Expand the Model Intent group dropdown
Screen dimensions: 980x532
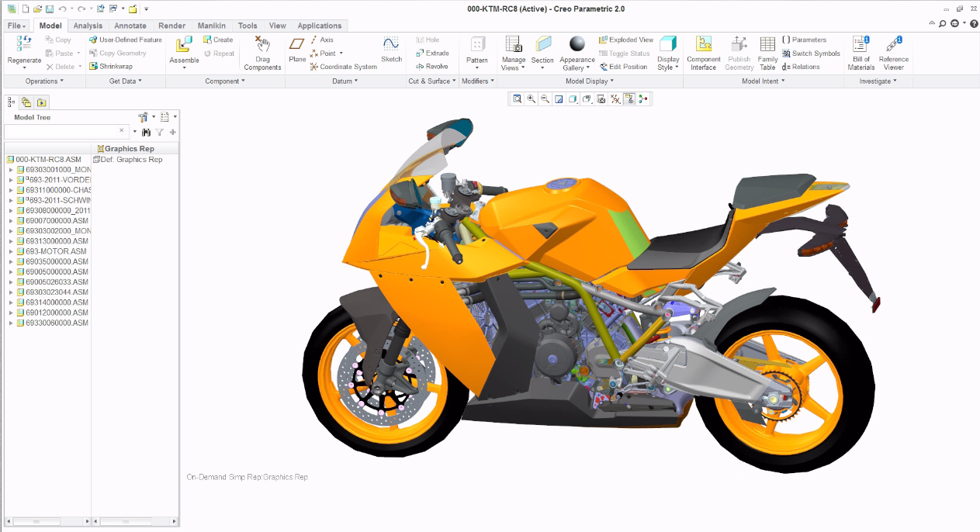click(x=763, y=81)
